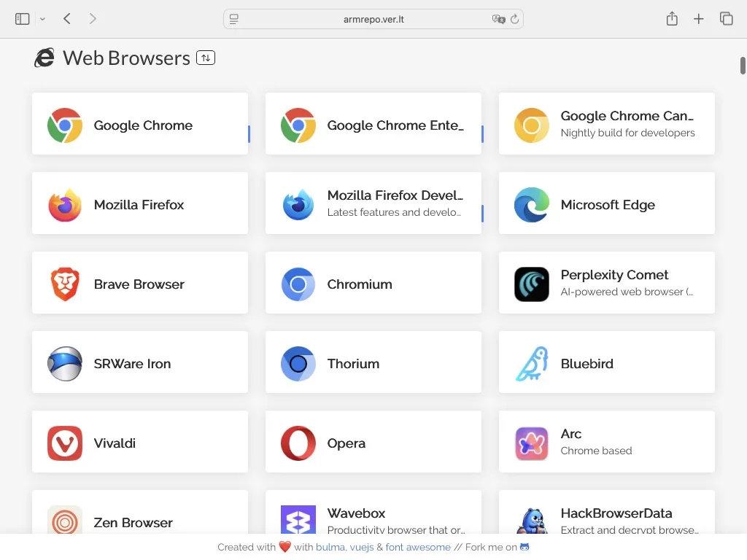The width and height of the screenshot is (747, 560).
Task: Click the GitHub cat icon in footer
Action: (x=525, y=547)
